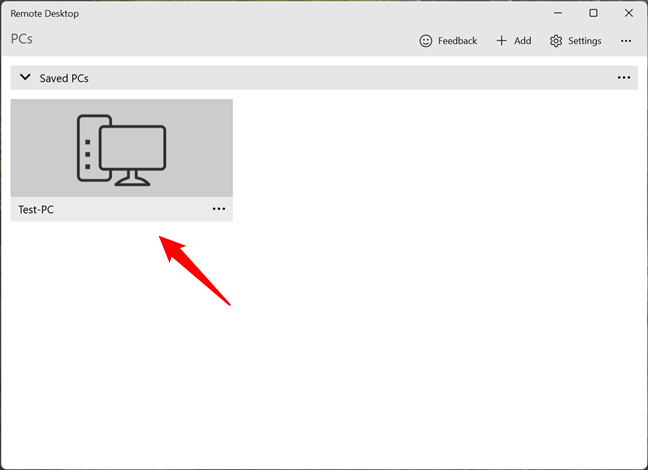Image resolution: width=648 pixels, height=470 pixels.
Task: Open the Saved PCs group ellipsis menu
Action: tap(624, 78)
